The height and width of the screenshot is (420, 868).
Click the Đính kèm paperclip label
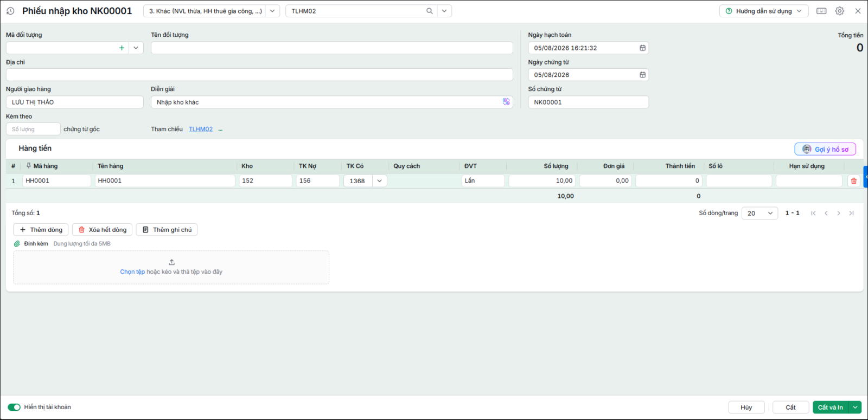coord(31,244)
